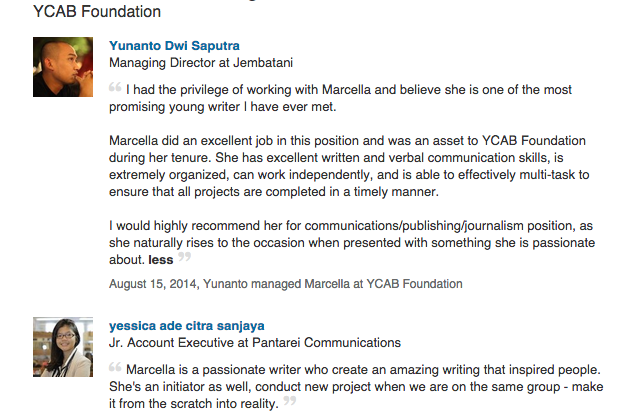This screenshot has width=644, height=420.
Task: Click the August 15, 2014 date line
Action: pos(285,284)
